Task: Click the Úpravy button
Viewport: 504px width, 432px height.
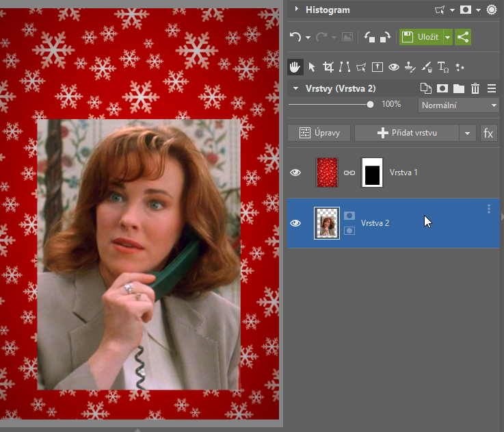Action: point(319,133)
